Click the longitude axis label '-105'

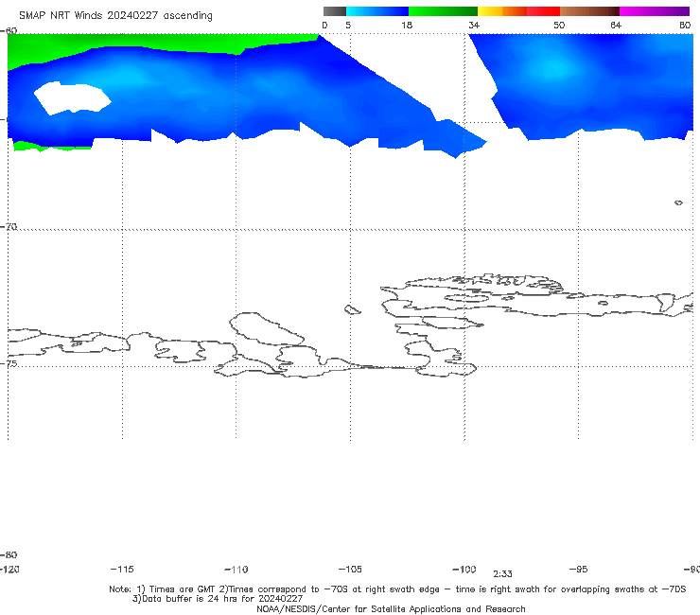350,570
